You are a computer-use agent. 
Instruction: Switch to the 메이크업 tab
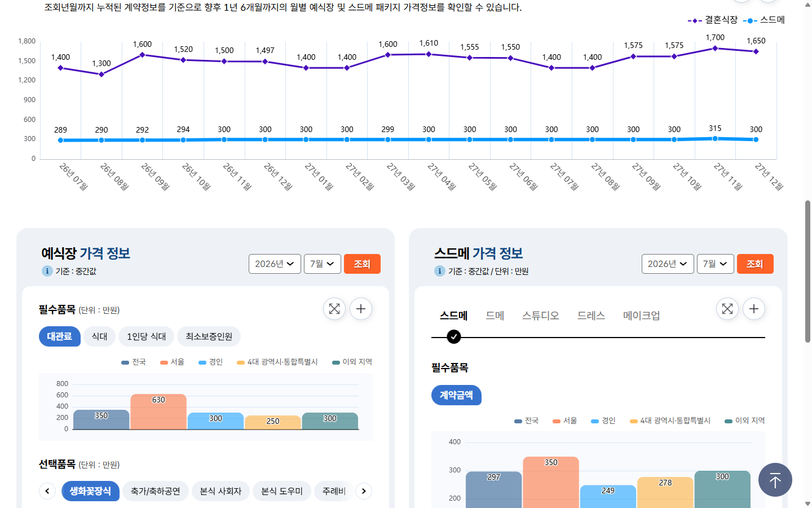click(x=641, y=316)
